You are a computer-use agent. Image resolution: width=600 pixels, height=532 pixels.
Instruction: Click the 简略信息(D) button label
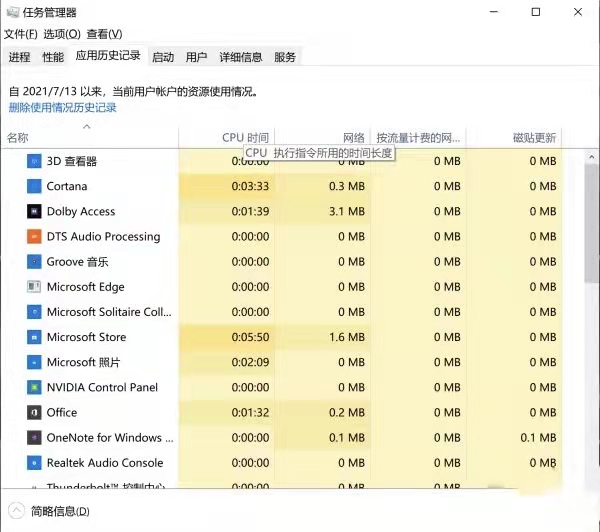[x=60, y=511]
